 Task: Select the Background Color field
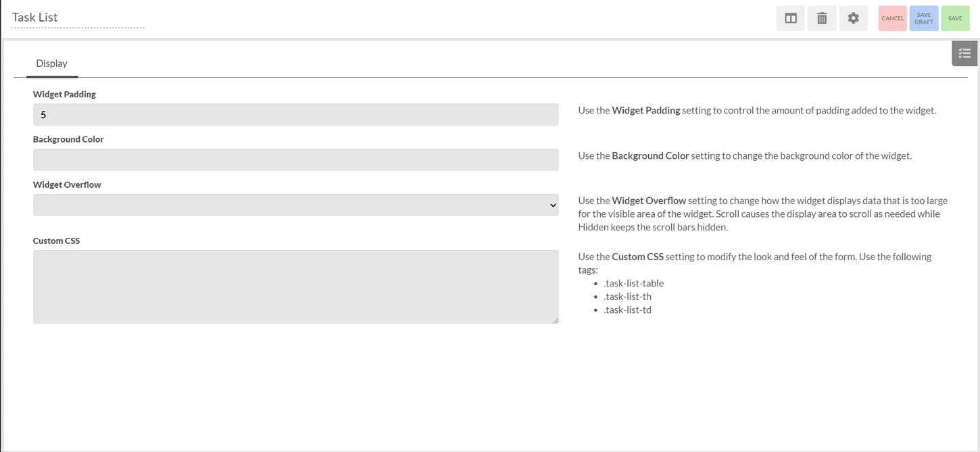pyautogui.click(x=295, y=159)
